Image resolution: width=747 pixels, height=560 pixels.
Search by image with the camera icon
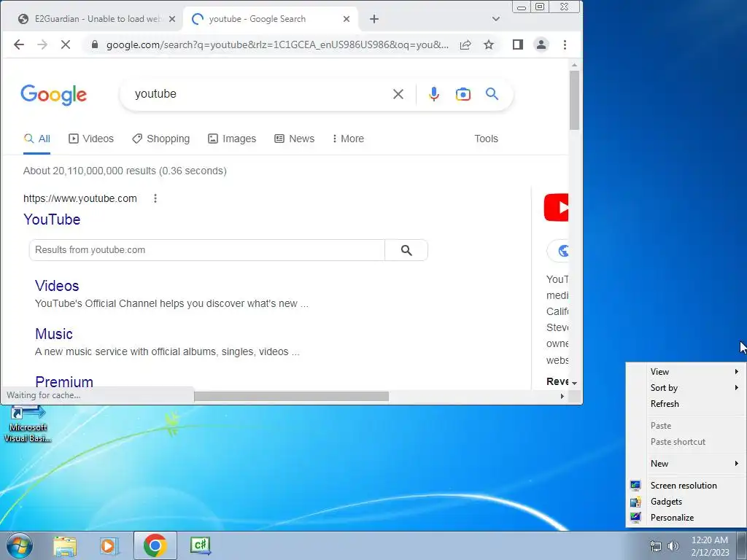463,94
